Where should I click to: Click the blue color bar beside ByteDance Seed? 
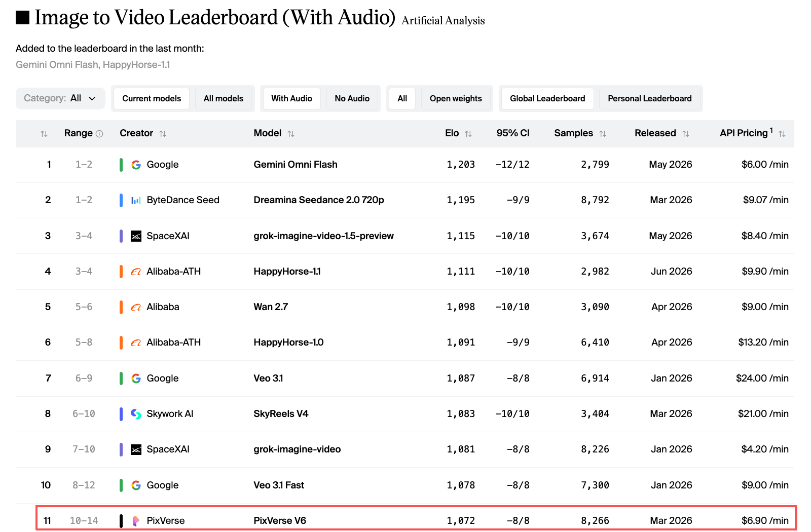121,200
